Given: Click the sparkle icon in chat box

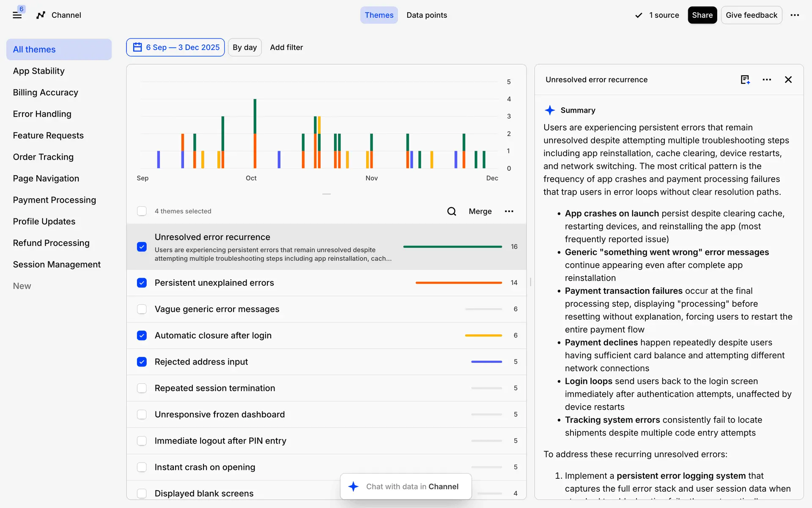Looking at the screenshot, I should 354,486.
